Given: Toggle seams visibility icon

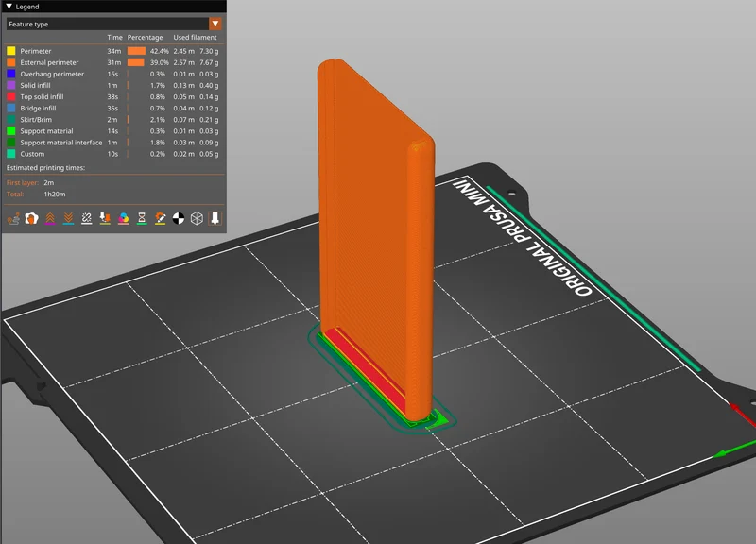Looking at the screenshot, I should pos(87,218).
